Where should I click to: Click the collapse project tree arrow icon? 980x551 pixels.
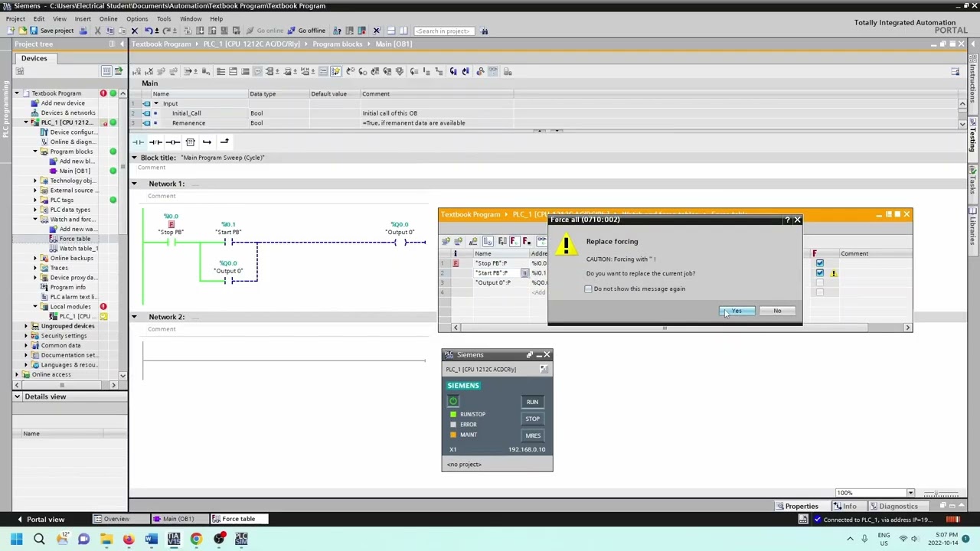tap(121, 44)
